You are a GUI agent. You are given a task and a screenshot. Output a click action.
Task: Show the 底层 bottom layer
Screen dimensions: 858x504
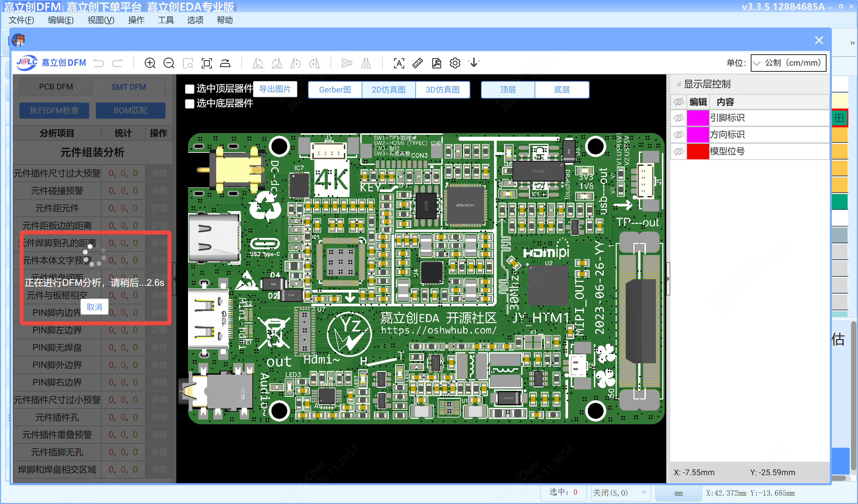pos(562,89)
